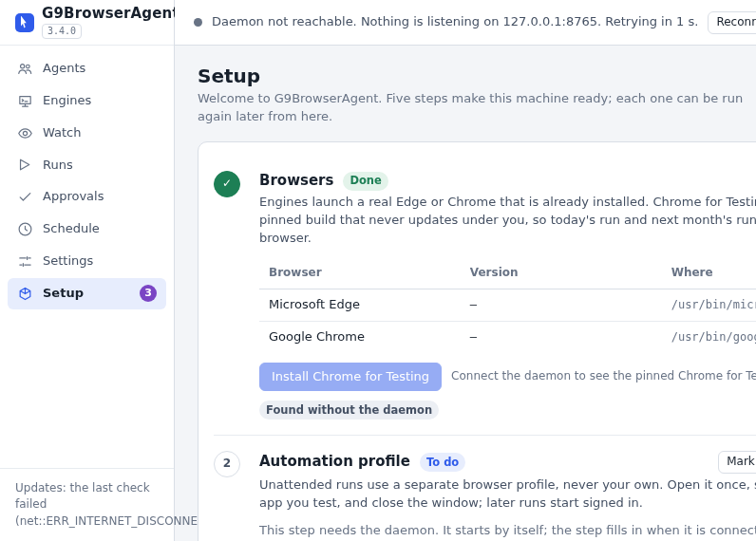Open the Approvals page
The image size is (756, 541).
pyautogui.click(x=86, y=196)
